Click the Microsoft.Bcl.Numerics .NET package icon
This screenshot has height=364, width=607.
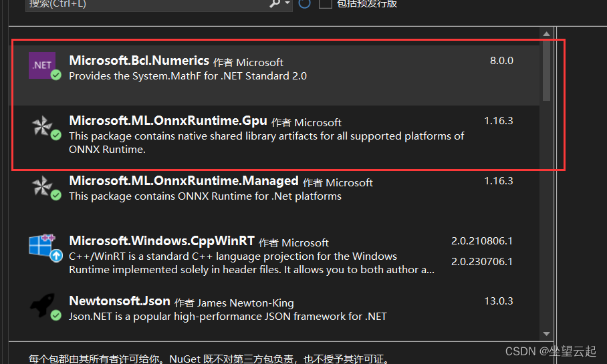click(42, 65)
